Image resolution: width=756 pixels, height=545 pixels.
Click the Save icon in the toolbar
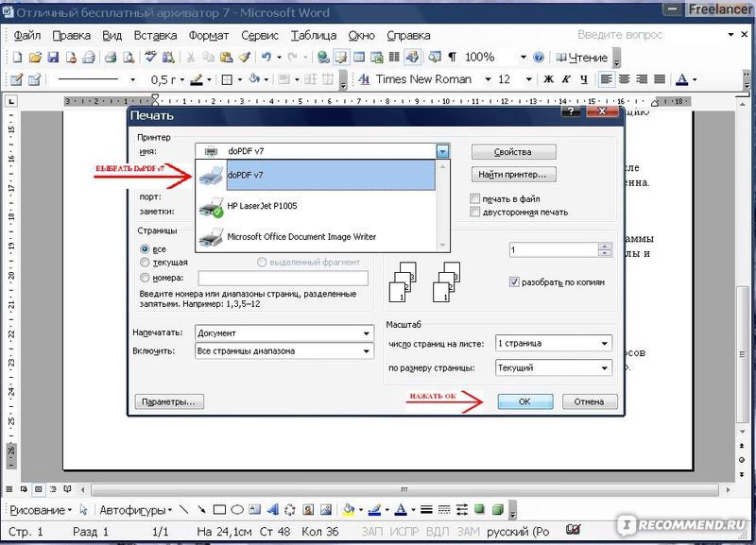pos(52,58)
